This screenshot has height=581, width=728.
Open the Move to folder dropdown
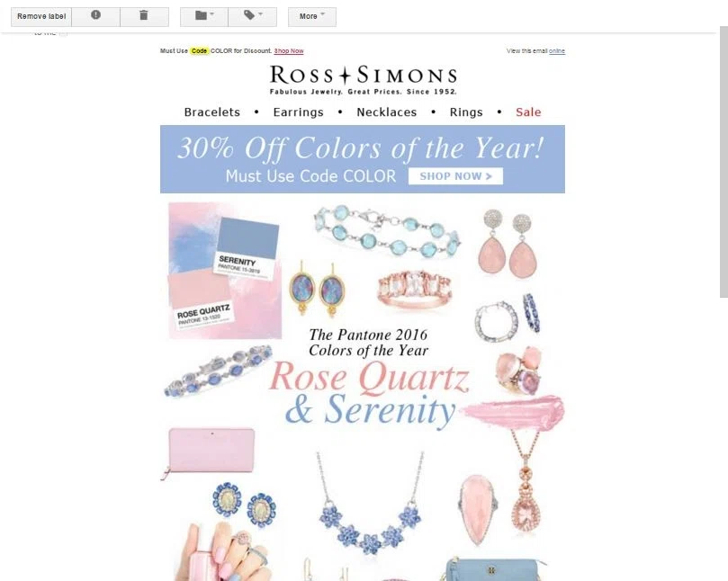coord(203,16)
